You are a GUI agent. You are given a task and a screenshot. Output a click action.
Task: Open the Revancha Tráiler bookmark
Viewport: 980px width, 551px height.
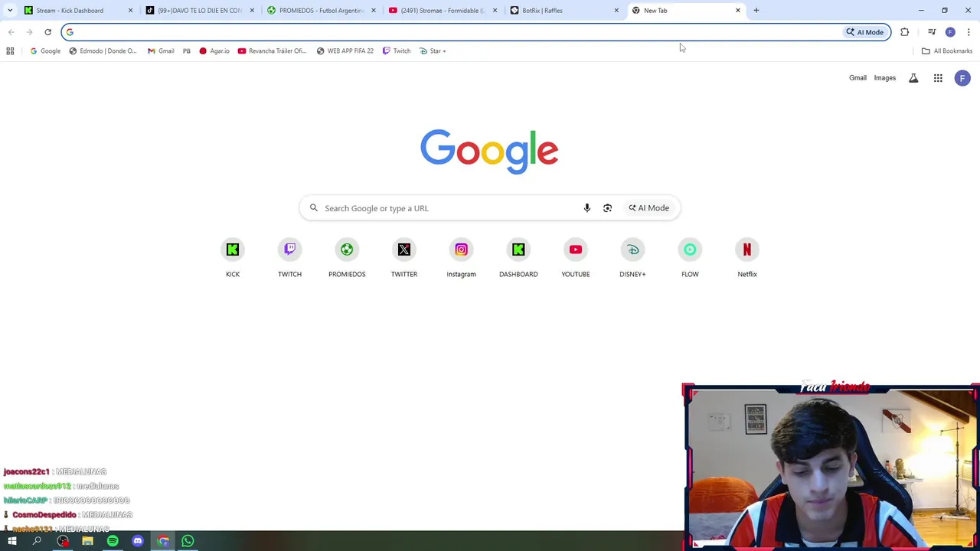coord(272,51)
